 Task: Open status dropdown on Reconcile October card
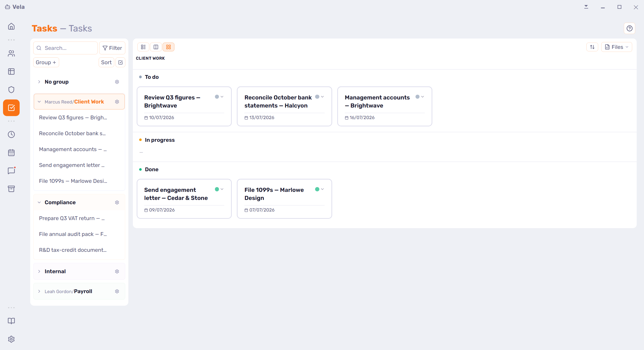coord(320,97)
